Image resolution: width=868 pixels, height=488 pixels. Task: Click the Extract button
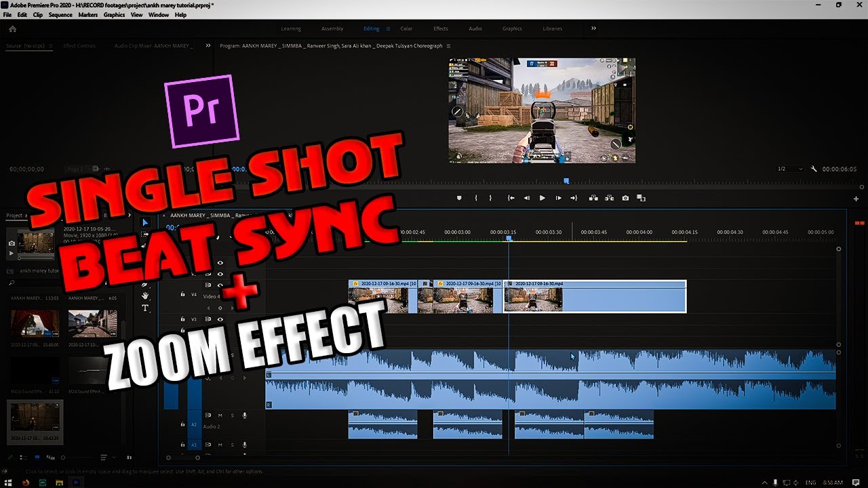point(609,198)
